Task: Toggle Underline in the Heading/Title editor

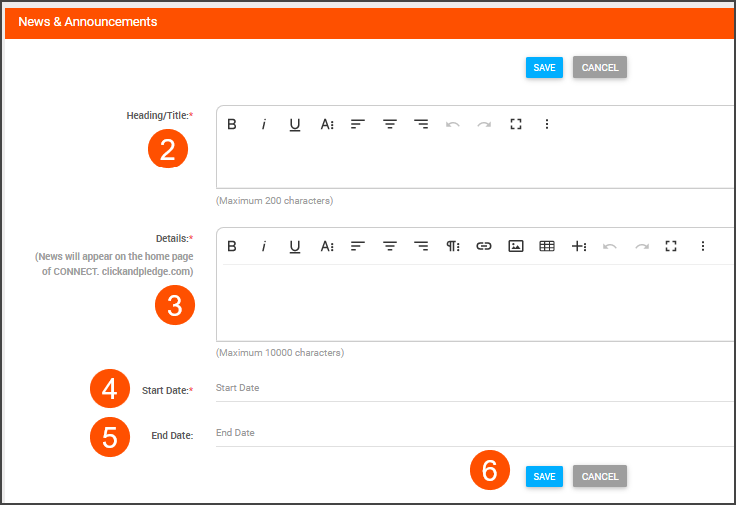Action: [295, 124]
